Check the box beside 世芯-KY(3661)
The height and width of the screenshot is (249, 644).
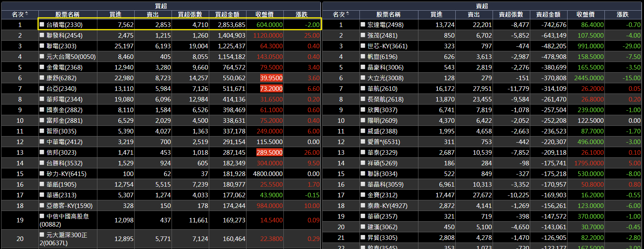pos(363,46)
